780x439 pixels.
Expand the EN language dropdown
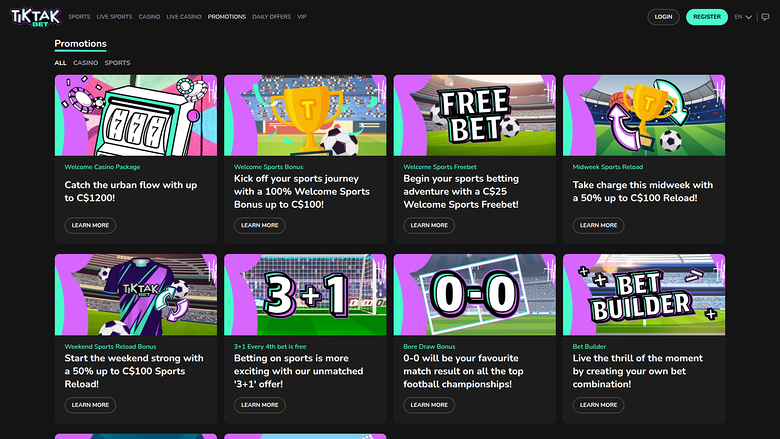(x=743, y=17)
